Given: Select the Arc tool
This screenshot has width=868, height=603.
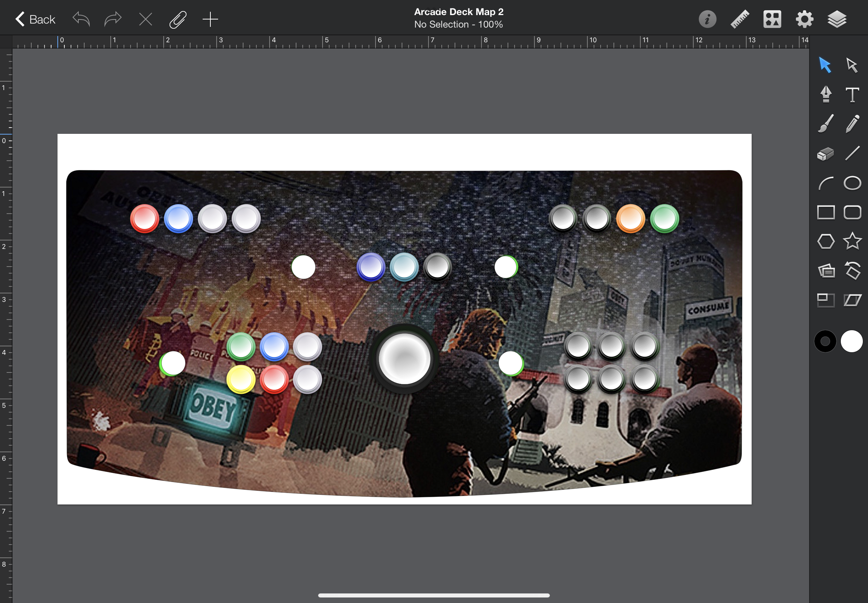Looking at the screenshot, I should (x=826, y=183).
